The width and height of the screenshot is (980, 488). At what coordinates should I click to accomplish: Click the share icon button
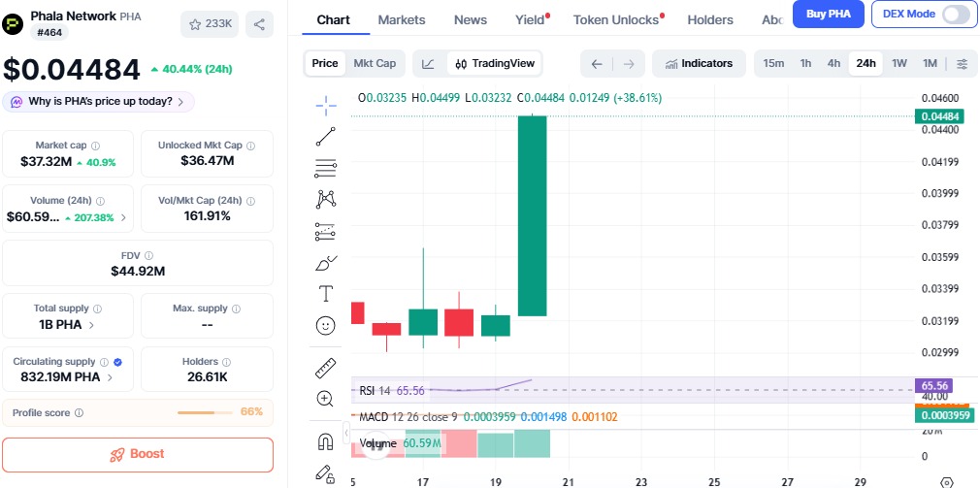click(x=259, y=24)
